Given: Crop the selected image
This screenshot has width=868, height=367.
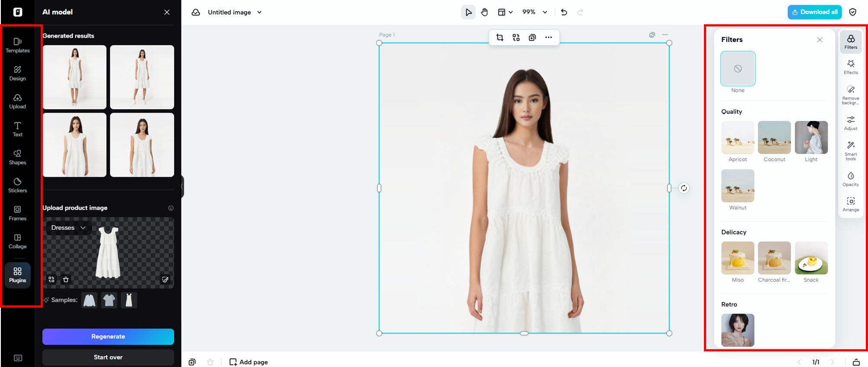Looking at the screenshot, I should pyautogui.click(x=500, y=38).
